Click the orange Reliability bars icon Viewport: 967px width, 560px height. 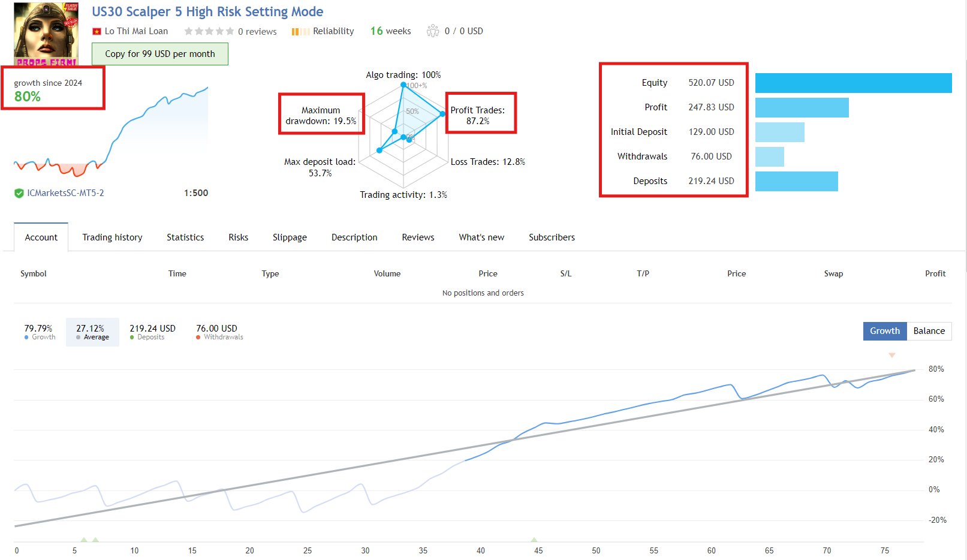(x=300, y=31)
